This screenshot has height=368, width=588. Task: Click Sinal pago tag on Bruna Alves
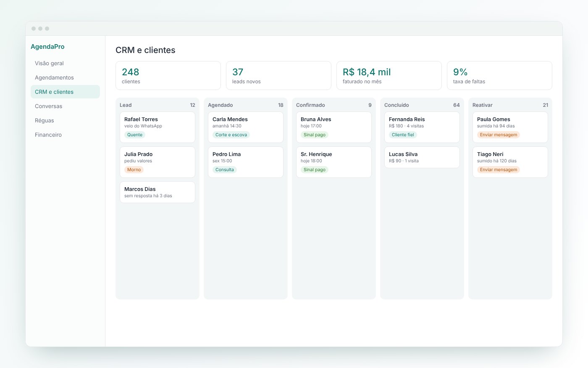pyautogui.click(x=315, y=135)
